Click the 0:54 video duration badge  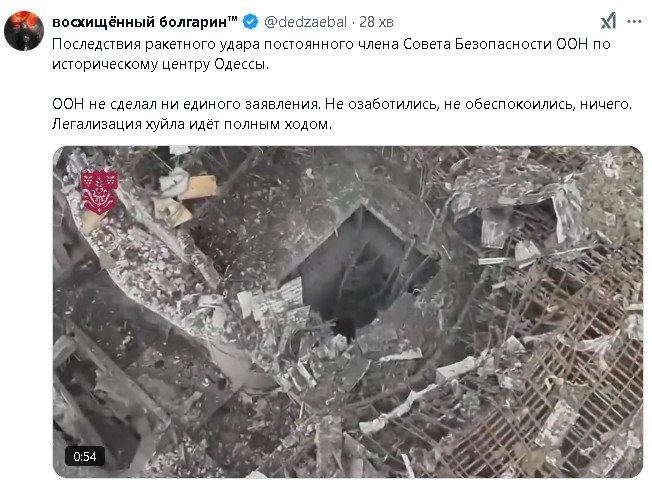(x=85, y=457)
